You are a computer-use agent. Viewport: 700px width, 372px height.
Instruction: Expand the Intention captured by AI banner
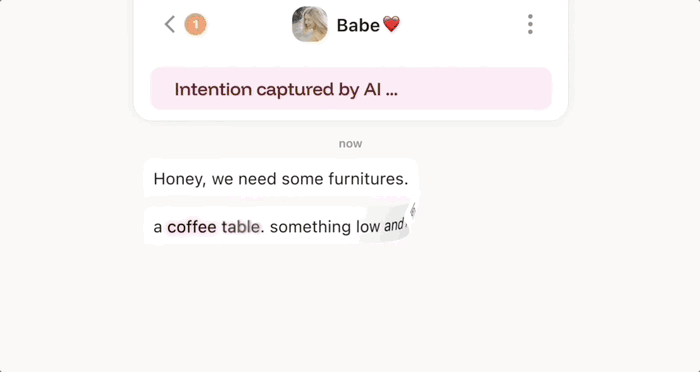coord(351,89)
